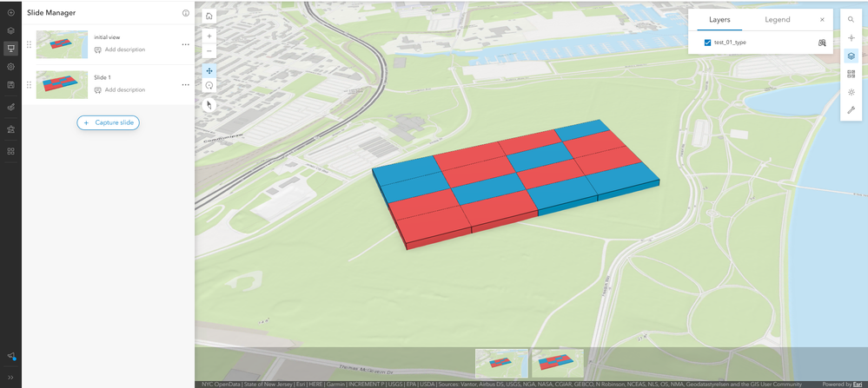Screen dimensions: 868x388
Task: Show Slide Manager info icon
Action: click(x=185, y=13)
